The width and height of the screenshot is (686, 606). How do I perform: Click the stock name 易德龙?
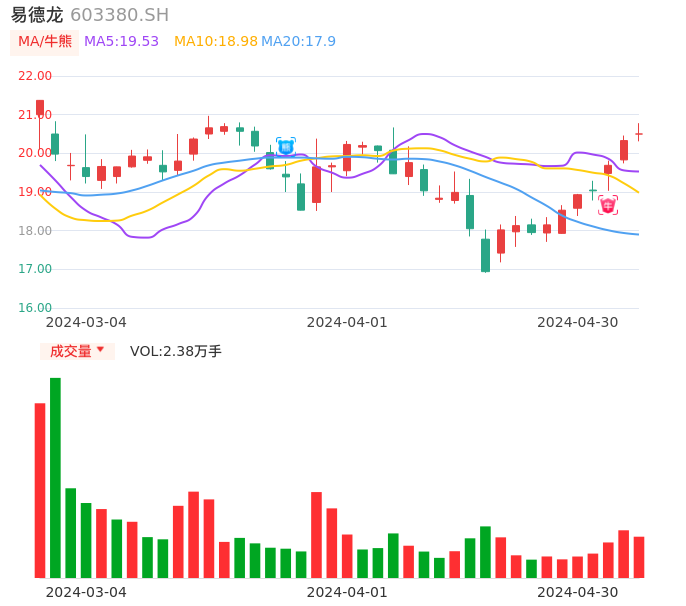(x=37, y=15)
